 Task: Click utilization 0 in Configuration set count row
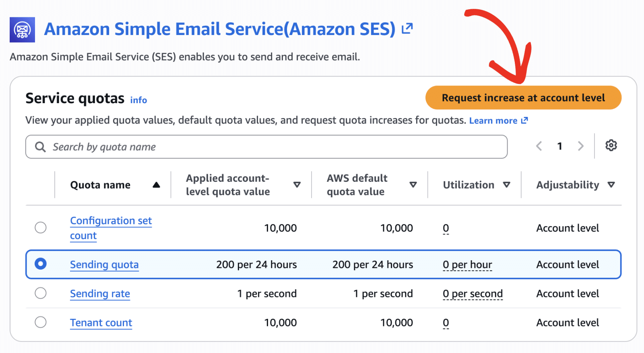point(446,228)
